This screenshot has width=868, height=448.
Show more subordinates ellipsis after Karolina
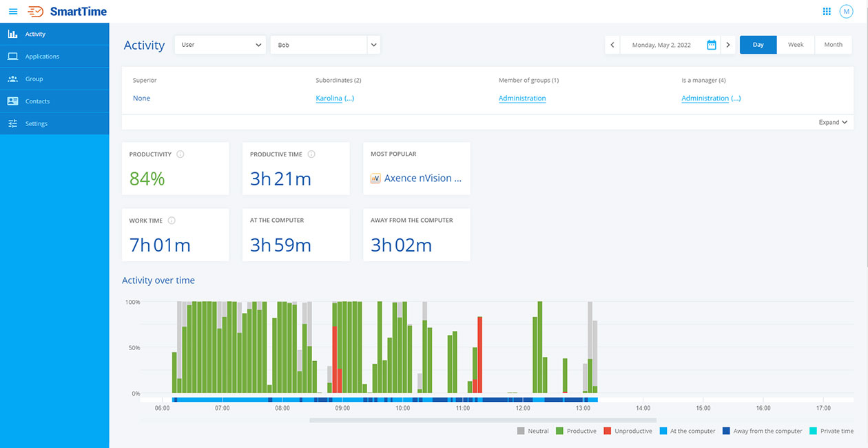point(349,99)
